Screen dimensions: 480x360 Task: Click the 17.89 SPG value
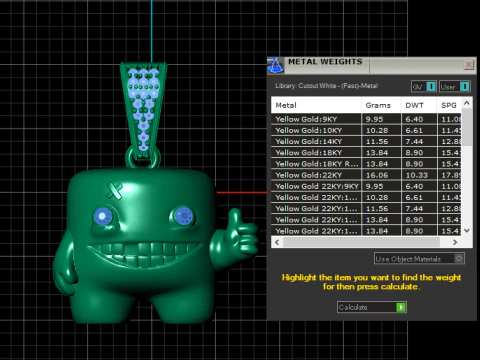(451, 175)
